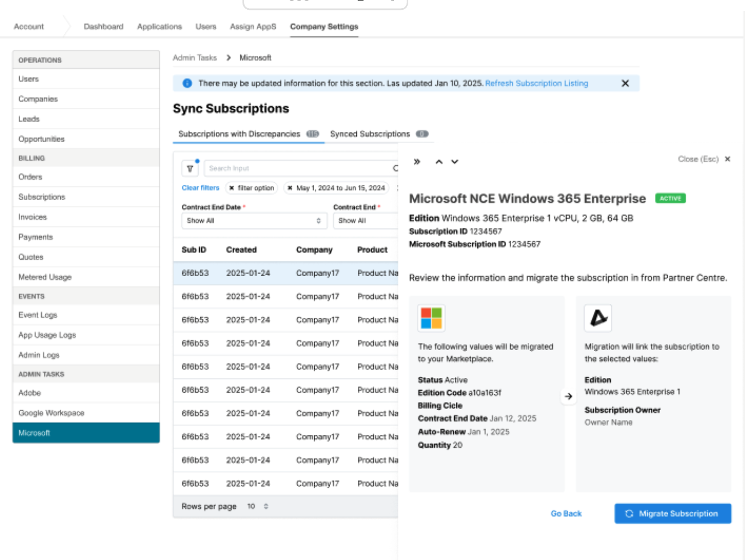Open the Contract End Date 'Show All' dropdown
Screen dimensions: 752x560
pos(254,221)
